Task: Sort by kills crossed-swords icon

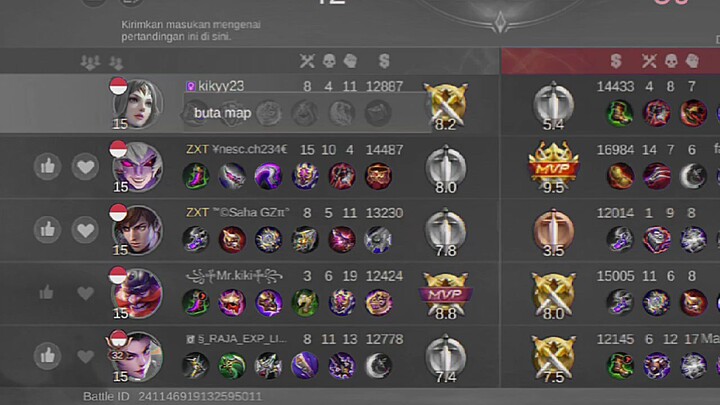Action: (307, 61)
